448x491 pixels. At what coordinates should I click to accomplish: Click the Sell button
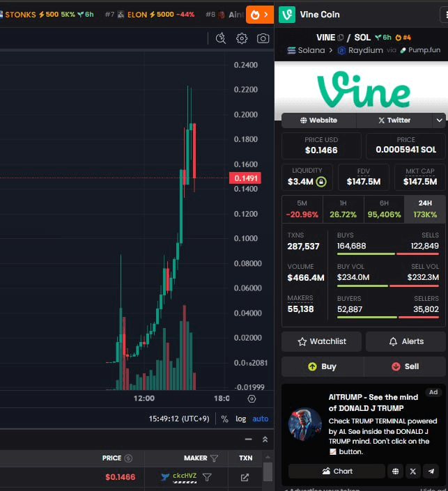click(405, 366)
